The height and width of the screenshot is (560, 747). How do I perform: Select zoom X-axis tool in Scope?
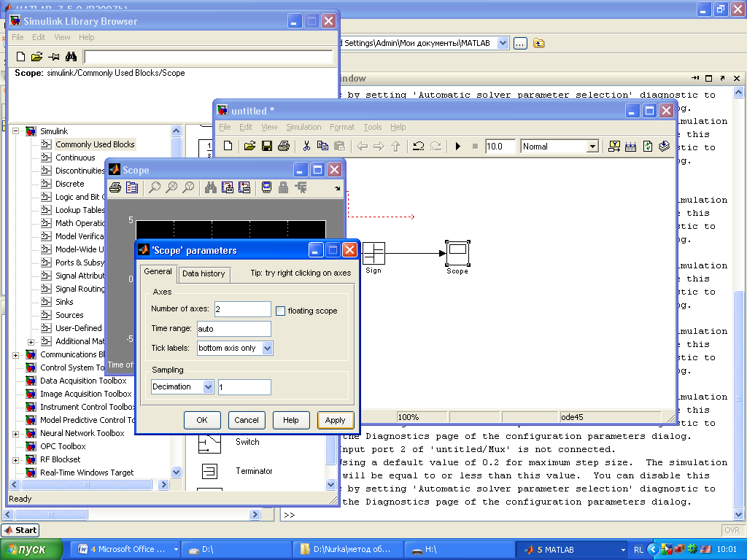[x=171, y=187]
